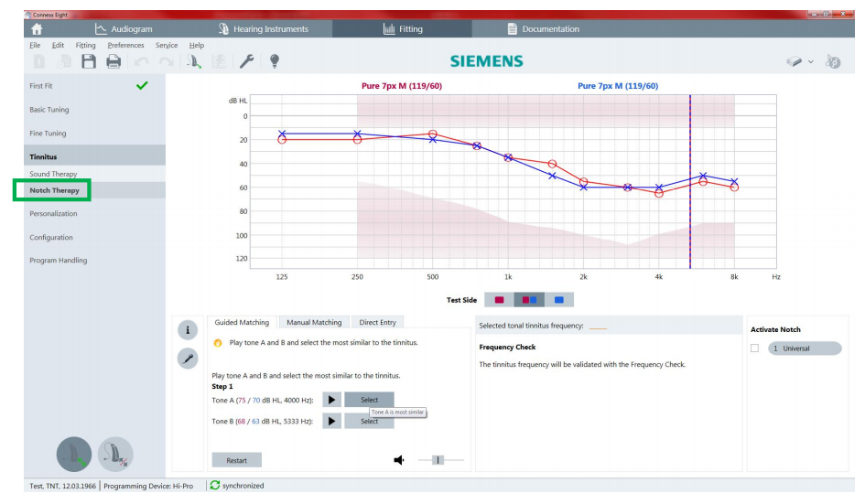This screenshot has width=865, height=504.
Task: Click the Test, TNT, 12.03.1966 client text
Action: [62, 486]
